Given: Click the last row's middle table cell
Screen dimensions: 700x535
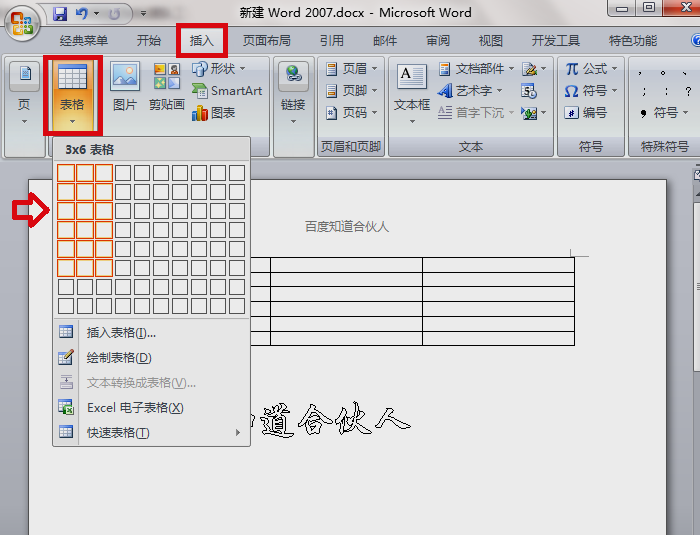Looking at the screenshot, I should coord(346,339).
